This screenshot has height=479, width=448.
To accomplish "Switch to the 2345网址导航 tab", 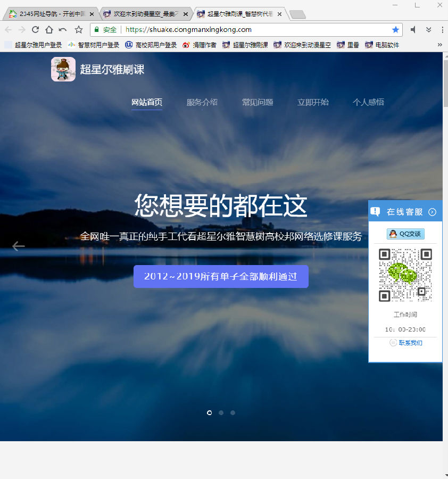I will (52, 14).
